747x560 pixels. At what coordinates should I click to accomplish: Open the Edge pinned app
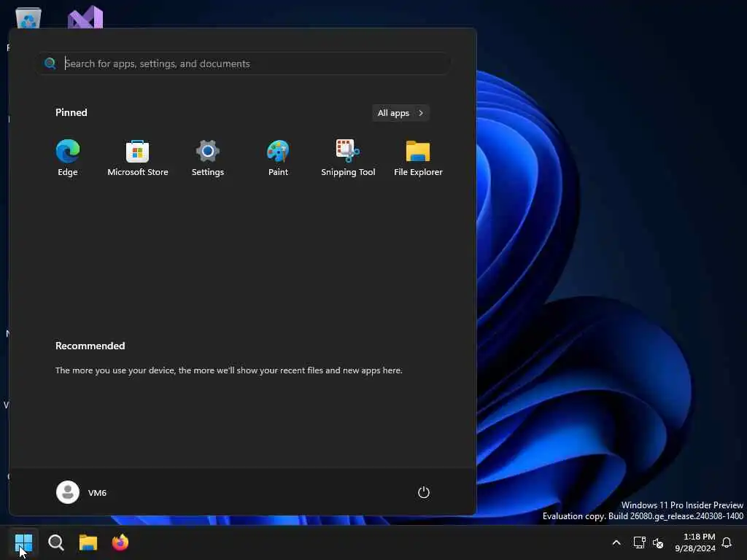pyautogui.click(x=68, y=157)
